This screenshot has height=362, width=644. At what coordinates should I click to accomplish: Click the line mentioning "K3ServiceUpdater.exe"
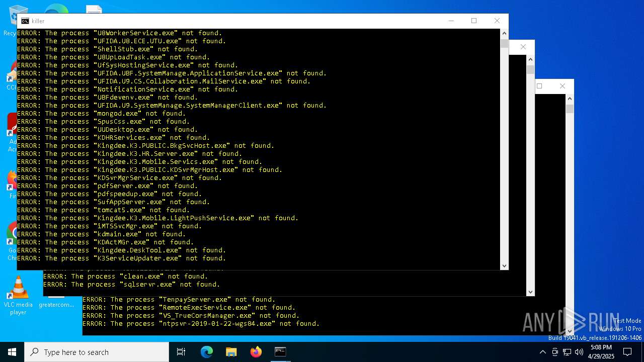coord(122,258)
